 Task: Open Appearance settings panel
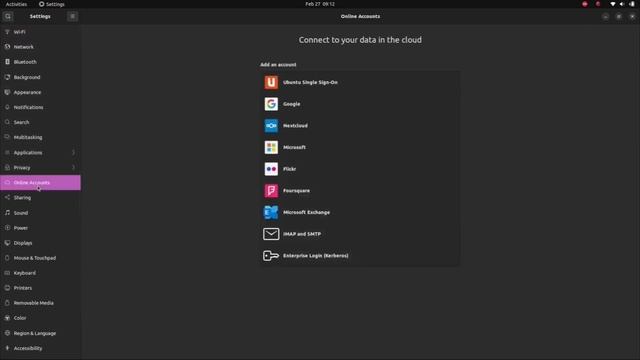click(40, 92)
